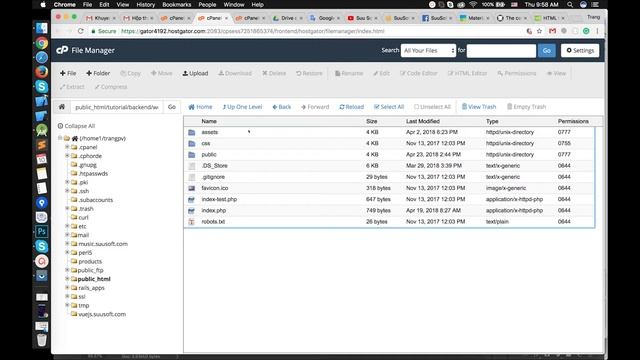This screenshot has height=360, width=640.
Task: Open the Code Editor tool
Action: pyautogui.click(x=418, y=73)
